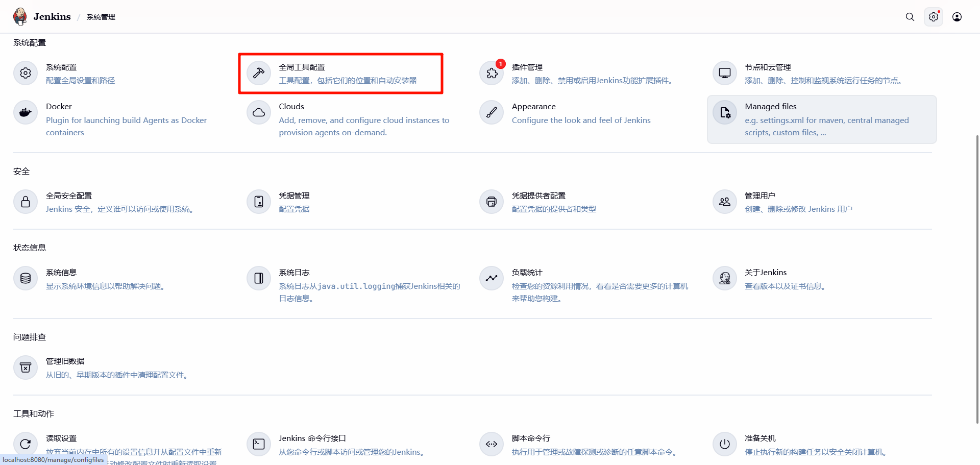Click the Appearance paintbrush icon

tap(492, 112)
